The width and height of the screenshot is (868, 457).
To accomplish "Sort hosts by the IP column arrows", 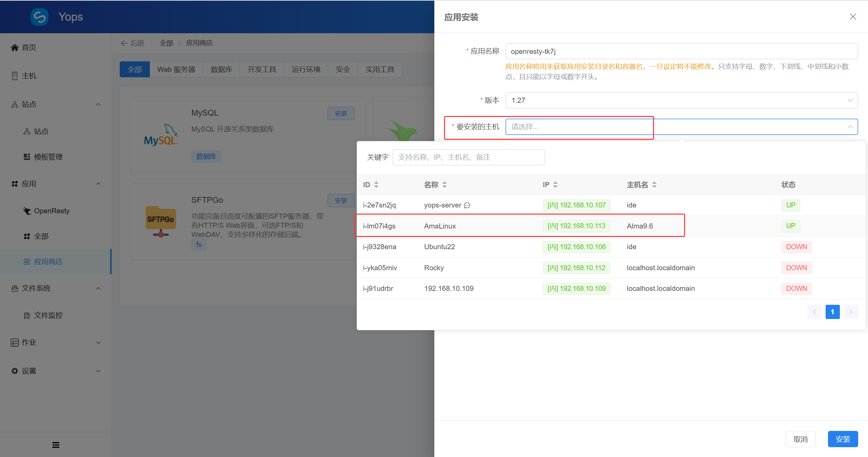I will point(555,185).
